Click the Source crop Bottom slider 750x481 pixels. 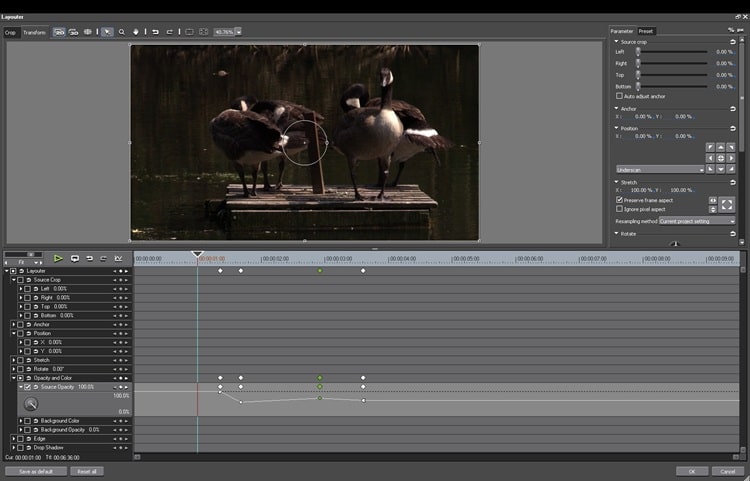click(x=673, y=87)
